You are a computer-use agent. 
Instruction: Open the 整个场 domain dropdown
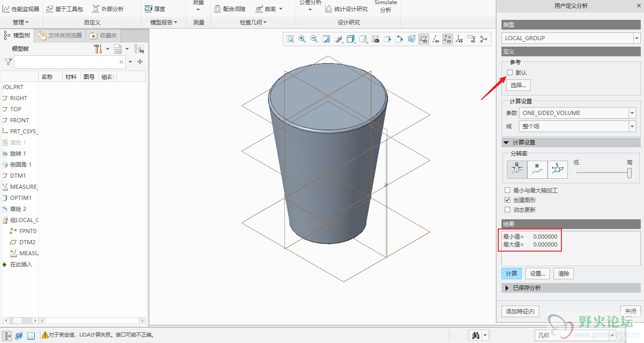(632, 126)
